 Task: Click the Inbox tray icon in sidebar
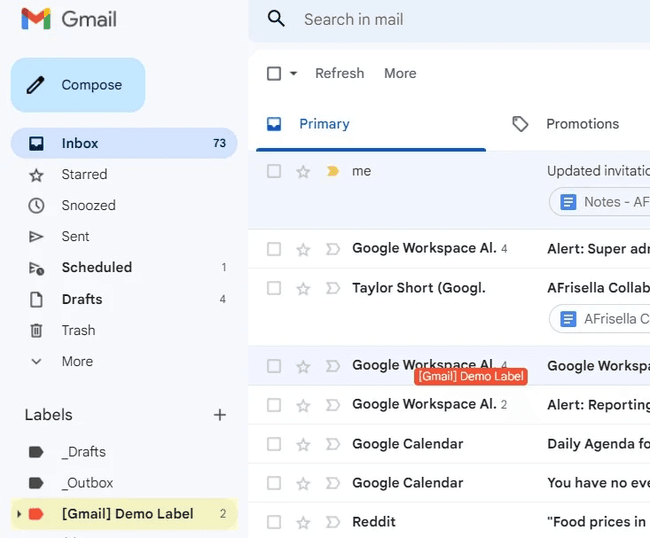click(36, 143)
